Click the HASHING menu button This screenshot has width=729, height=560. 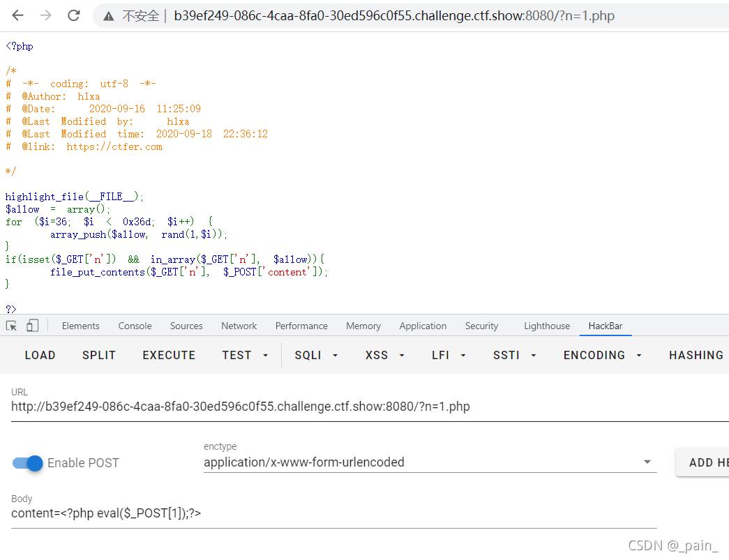696,355
